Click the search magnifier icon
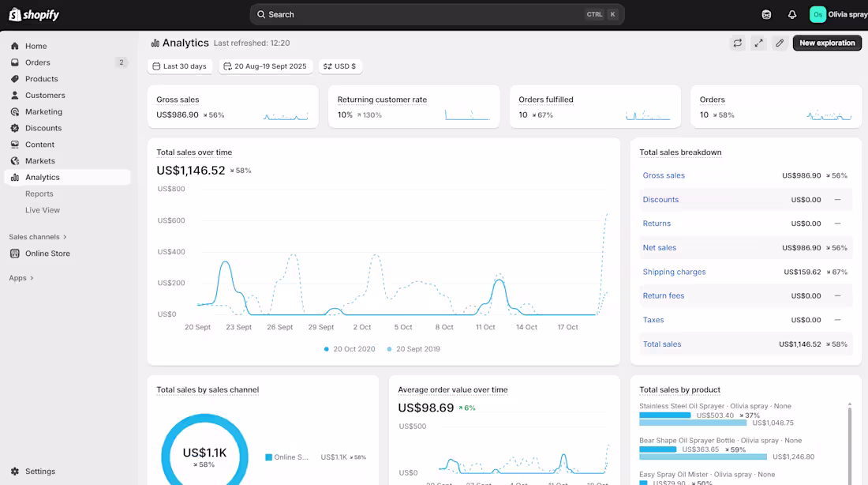Viewport: 868px width, 485px height. (x=261, y=14)
